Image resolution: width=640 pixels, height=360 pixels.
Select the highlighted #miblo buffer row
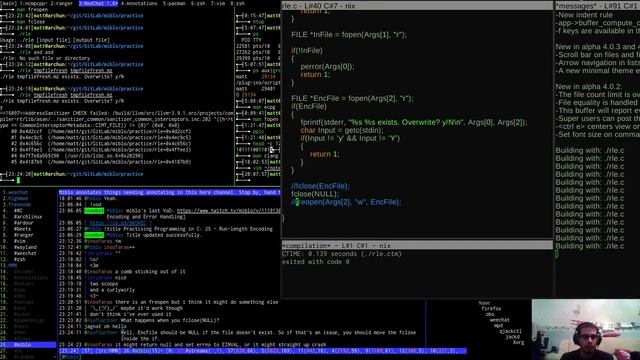[28, 345]
